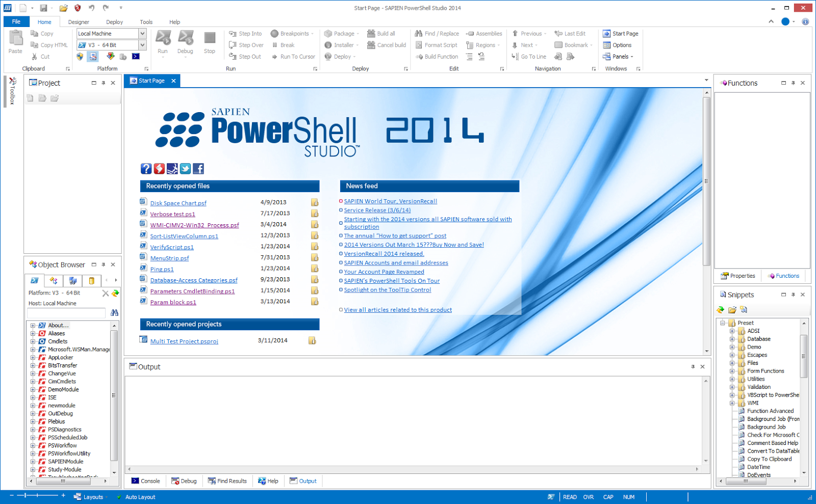816x504 pixels.
Task: Switch to the Designer ribbon tab
Action: tap(79, 22)
